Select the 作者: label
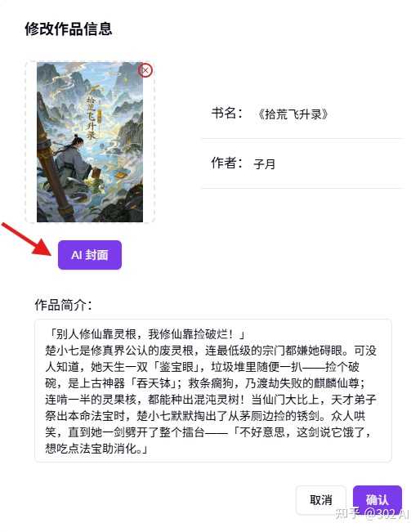420x532 pixels. point(227,163)
